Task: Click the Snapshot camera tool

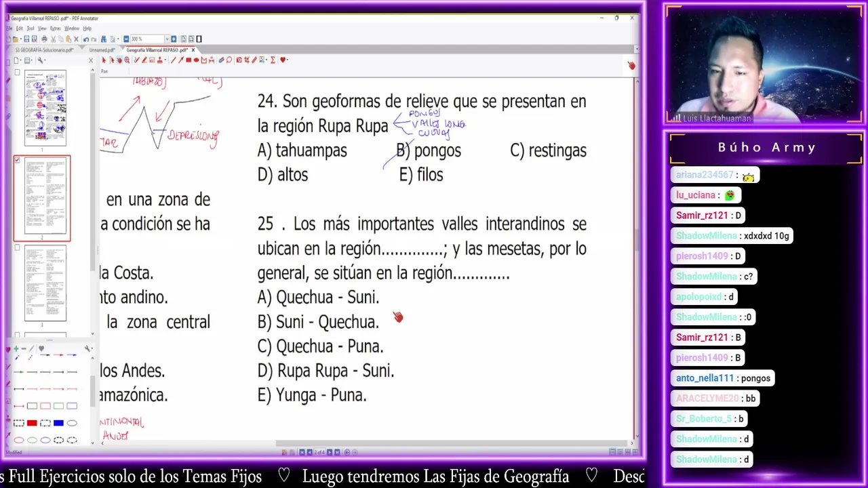Action: (239, 60)
